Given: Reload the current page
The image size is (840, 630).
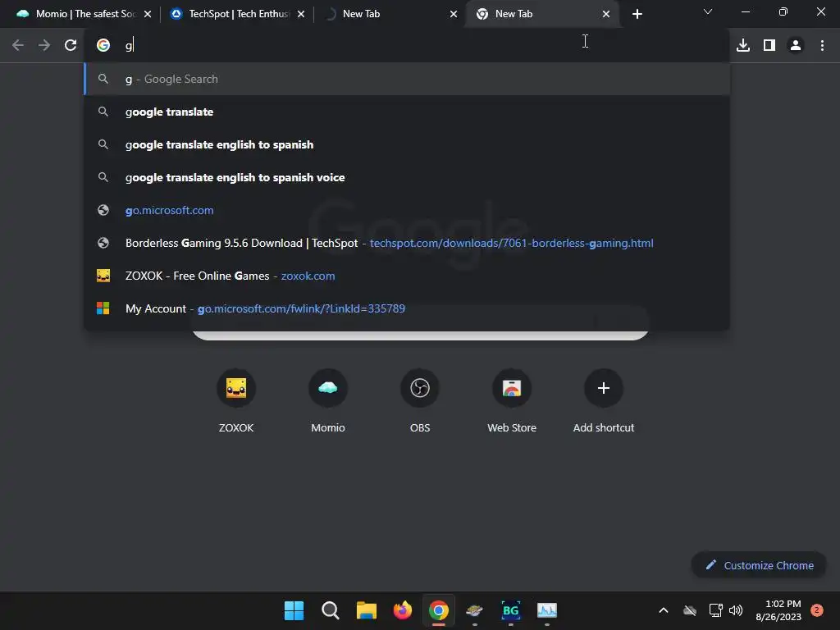Looking at the screenshot, I should click(71, 46).
